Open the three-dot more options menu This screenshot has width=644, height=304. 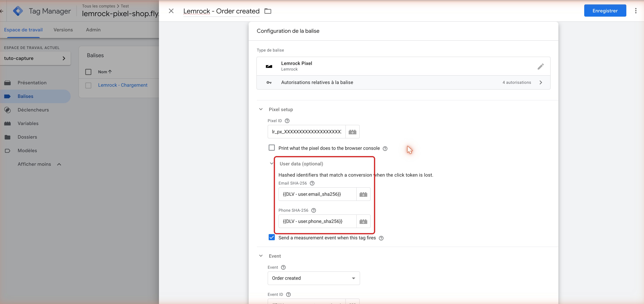tap(636, 11)
